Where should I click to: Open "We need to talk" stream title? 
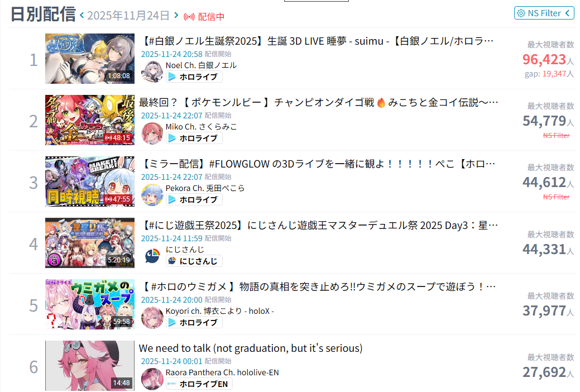[251, 348]
